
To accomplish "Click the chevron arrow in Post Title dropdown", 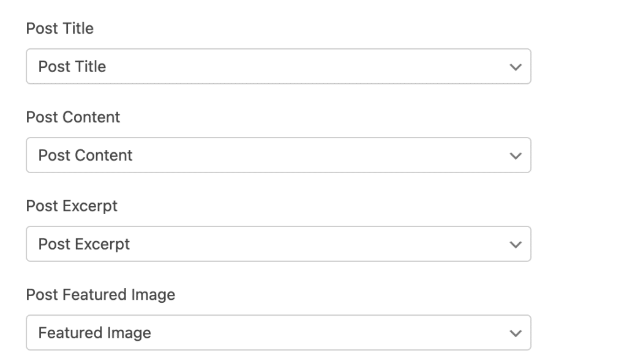I will click(x=516, y=67).
